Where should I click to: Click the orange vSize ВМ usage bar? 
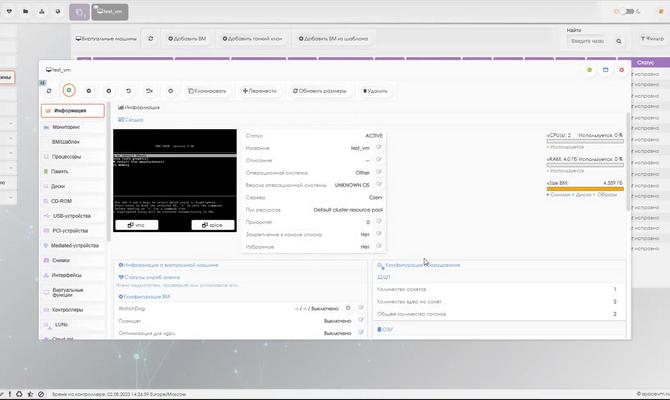pyautogui.click(x=585, y=188)
